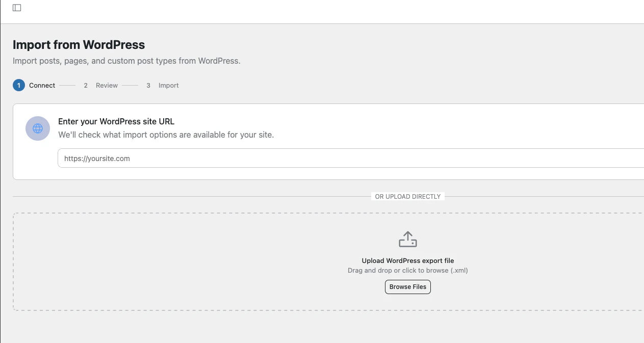
Task: Focus the https://yoursite.com URL field
Action: pyautogui.click(x=351, y=158)
